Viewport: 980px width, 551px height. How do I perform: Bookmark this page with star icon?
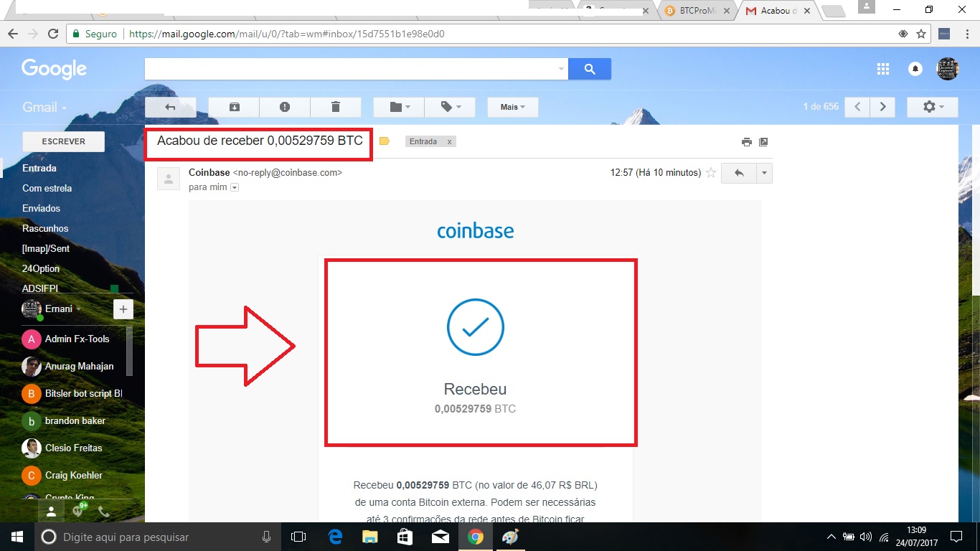click(x=921, y=34)
